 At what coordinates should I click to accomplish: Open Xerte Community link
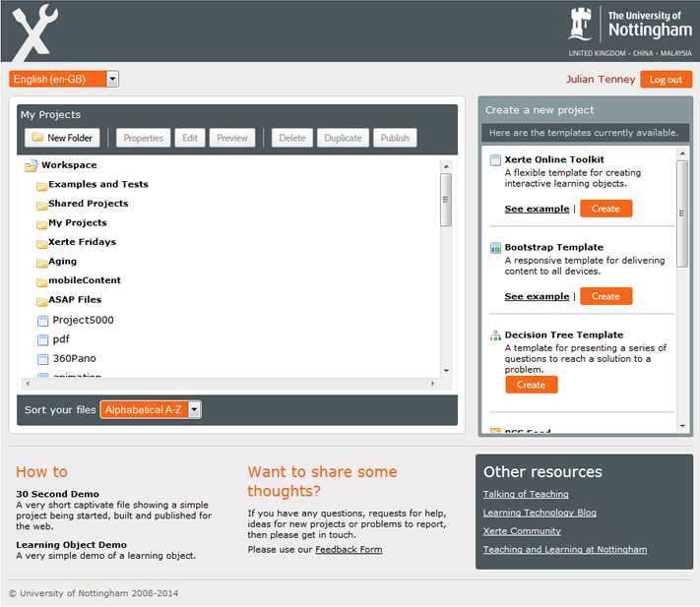click(x=523, y=531)
